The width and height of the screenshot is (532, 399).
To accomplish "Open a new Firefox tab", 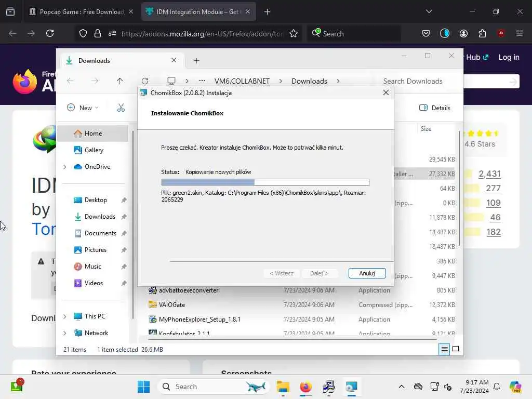I will [x=268, y=12].
